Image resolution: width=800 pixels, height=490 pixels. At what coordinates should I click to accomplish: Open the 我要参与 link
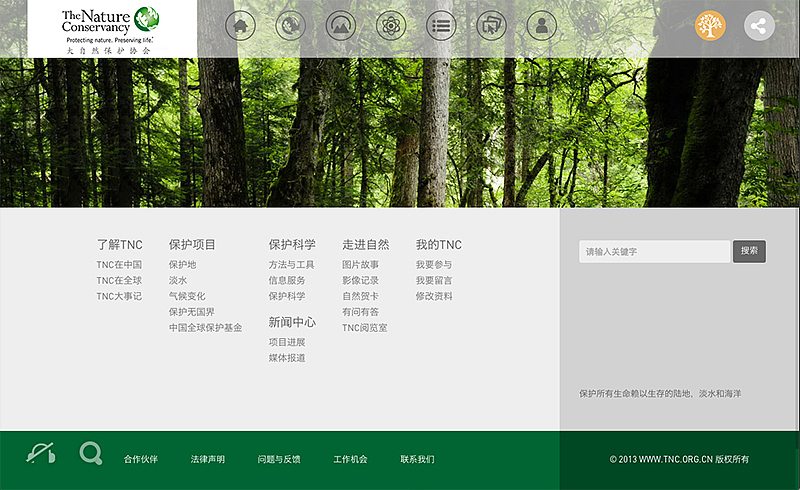point(434,265)
